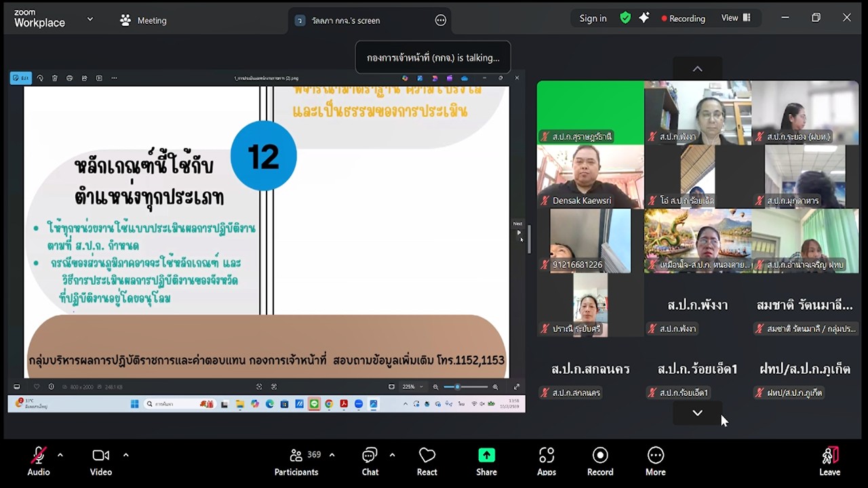Mute the microphone in Zoom
Viewport: 868px width, 488px height.
coord(38,461)
